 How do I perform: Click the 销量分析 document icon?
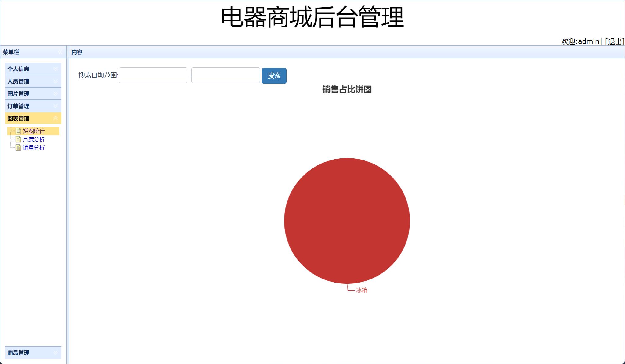(19, 148)
